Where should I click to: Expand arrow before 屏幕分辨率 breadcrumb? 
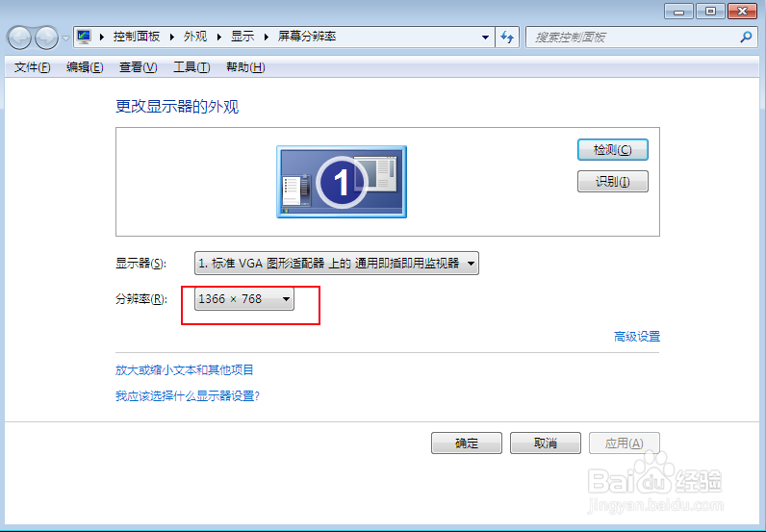[267, 38]
